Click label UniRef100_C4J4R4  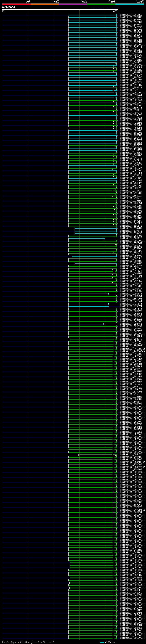click(131, 67)
